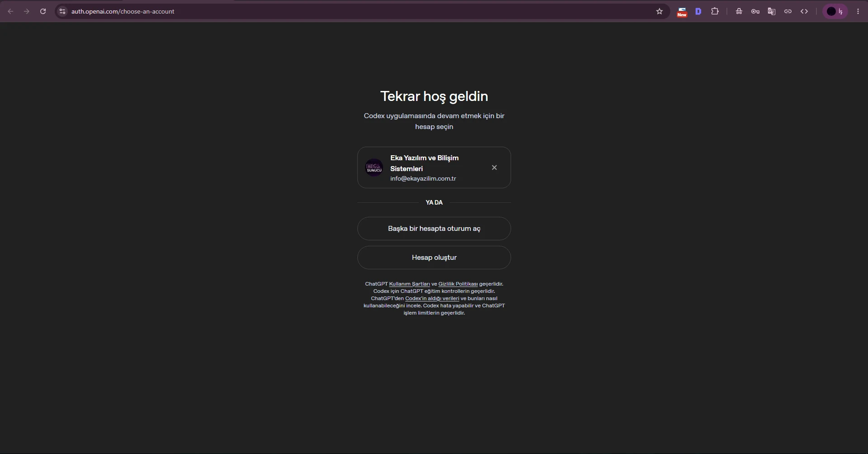Screen dimensions: 868x454
Task: Click the Eka Sunucu account avatar
Action: (374, 167)
